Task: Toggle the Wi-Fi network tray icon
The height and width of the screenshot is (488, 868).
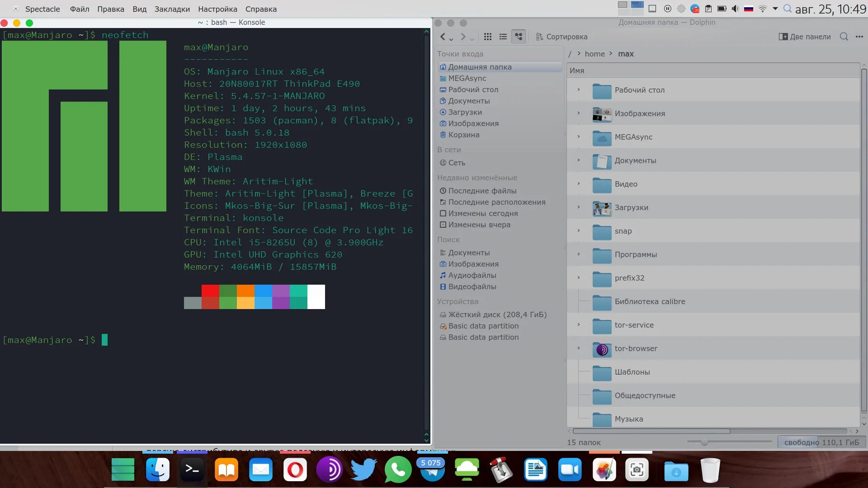Action: [x=762, y=9]
